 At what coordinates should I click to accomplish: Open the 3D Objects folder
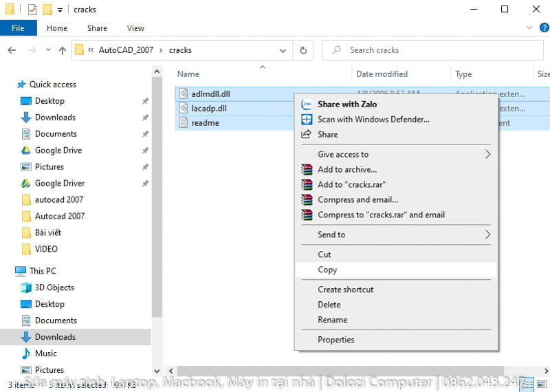click(x=54, y=287)
